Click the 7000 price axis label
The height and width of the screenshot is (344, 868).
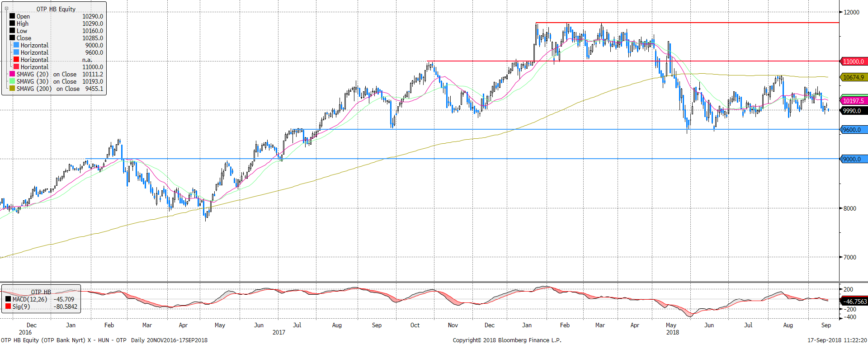click(x=850, y=257)
